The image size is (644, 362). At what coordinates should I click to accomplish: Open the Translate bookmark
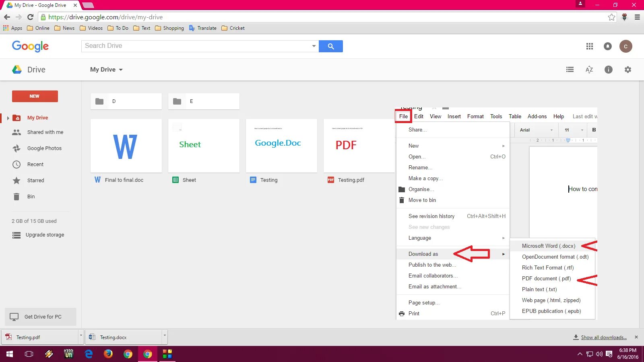[203, 28]
